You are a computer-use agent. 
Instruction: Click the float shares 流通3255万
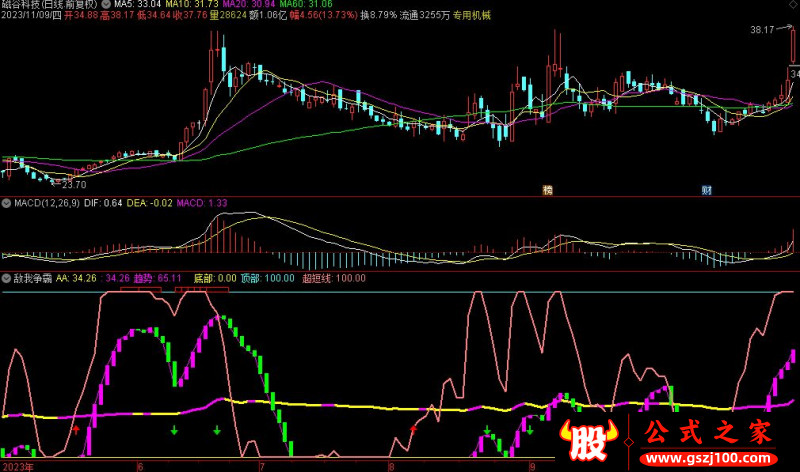424,15
